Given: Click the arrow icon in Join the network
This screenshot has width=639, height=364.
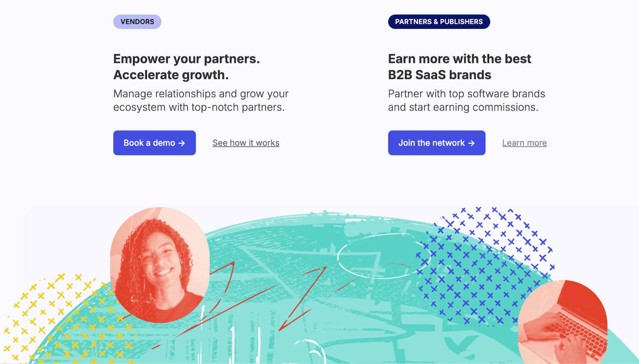Looking at the screenshot, I should pyautogui.click(x=471, y=143).
